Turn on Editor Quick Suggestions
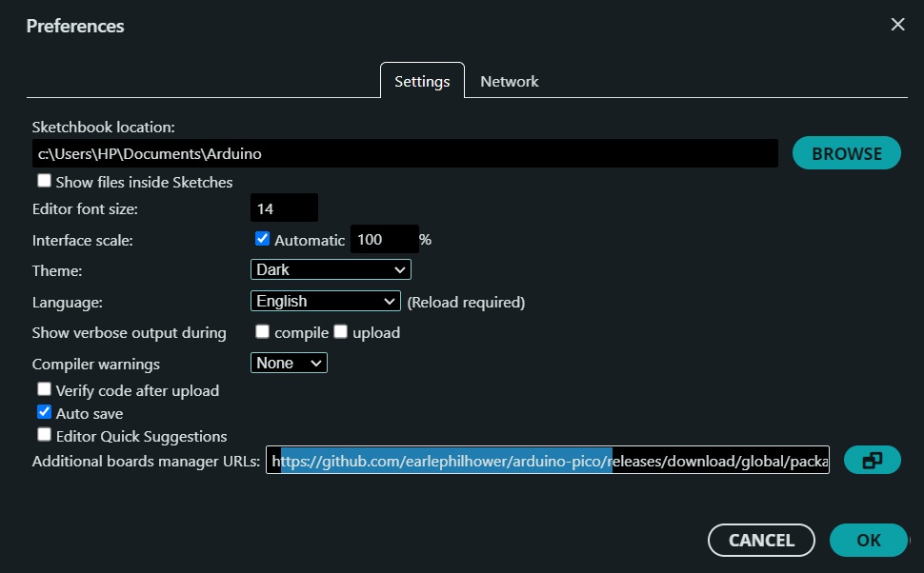The width and height of the screenshot is (924, 573). coord(44,435)
